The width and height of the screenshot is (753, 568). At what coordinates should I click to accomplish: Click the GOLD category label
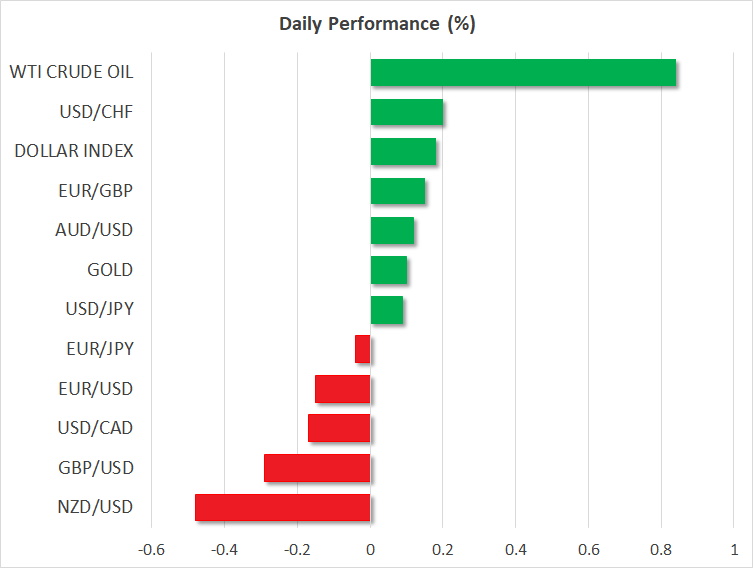coord(110,270)
